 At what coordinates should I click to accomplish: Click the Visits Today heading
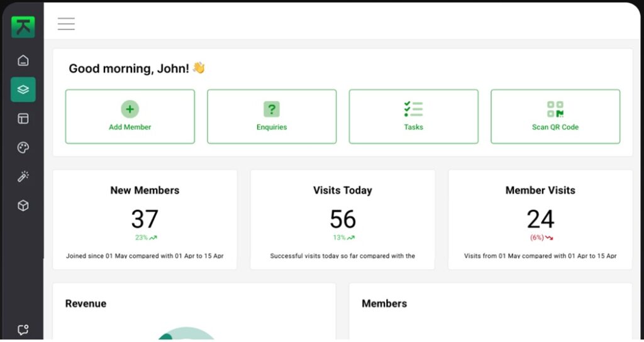coord(343,190)
